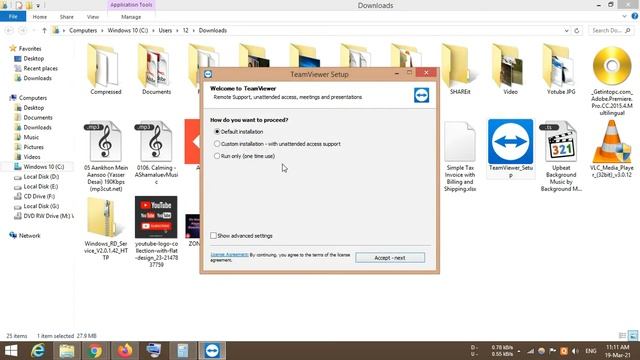Select Pictures in navigation pane
The image size is (640, 360).
click(33, 147)
